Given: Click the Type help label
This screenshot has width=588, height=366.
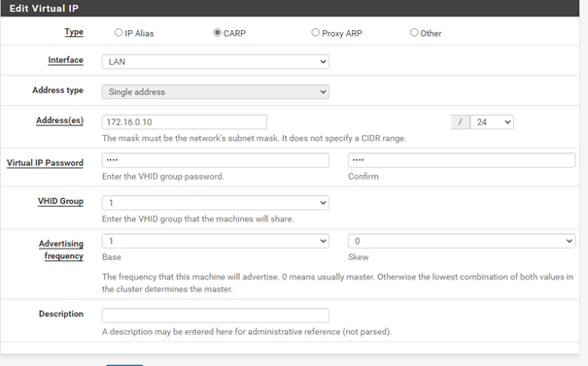Looking at the screenshot, I should click(74, 32).
